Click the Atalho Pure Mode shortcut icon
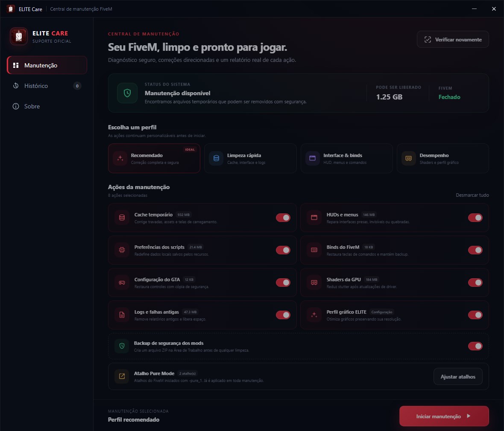Screen dimensions: 504x431 (122, 376)
